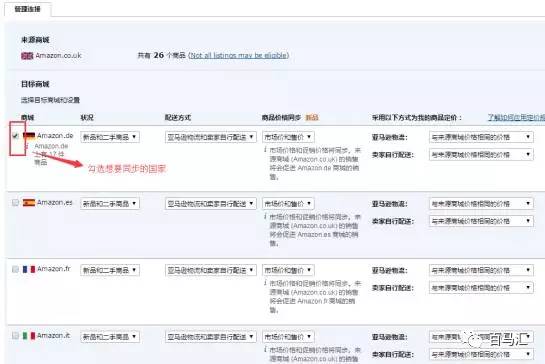Click the '26' listings count text
Image resolution: width=545 pixels, height=364 pixels.
point(159,55)
